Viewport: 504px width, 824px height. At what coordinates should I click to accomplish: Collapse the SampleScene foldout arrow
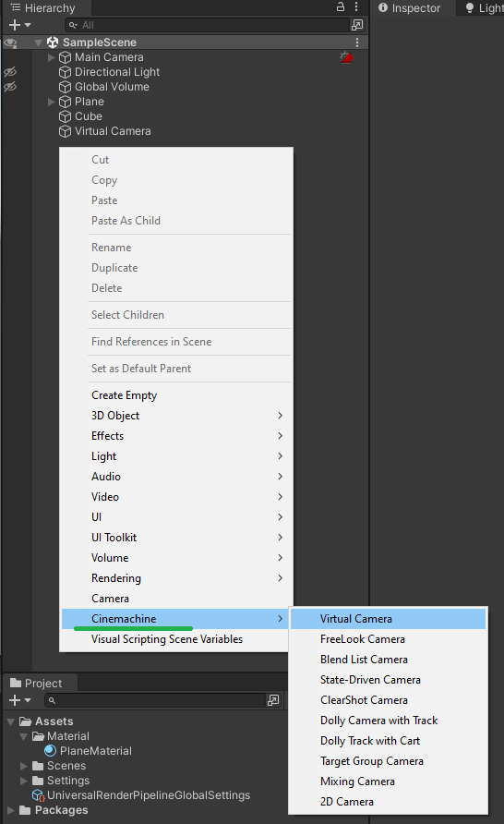pos(38,42)
